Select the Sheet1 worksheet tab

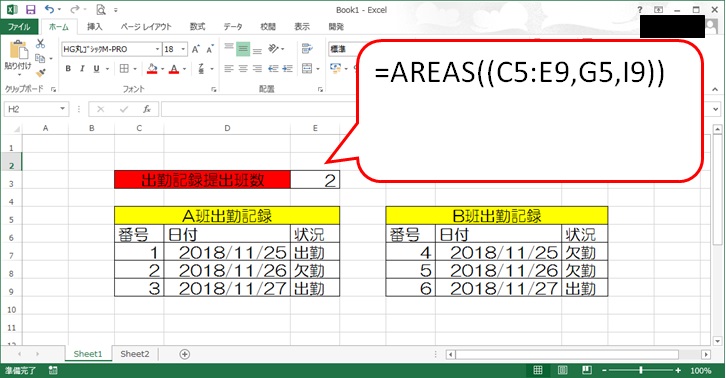point(88,354)
